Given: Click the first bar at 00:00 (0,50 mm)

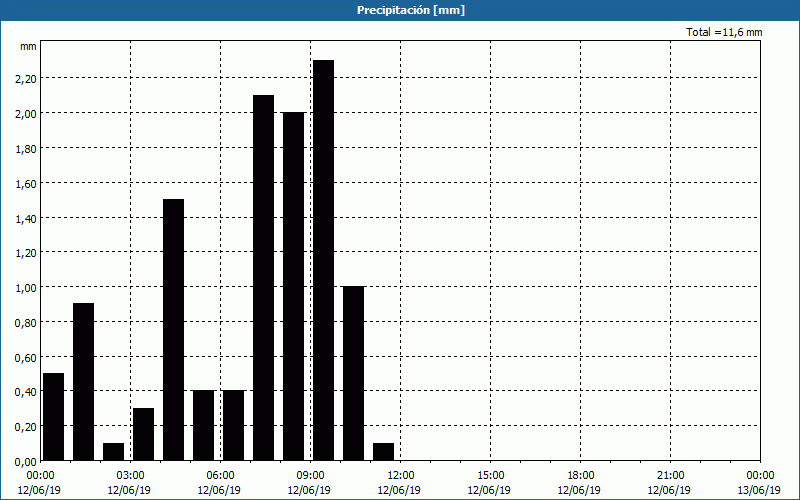Looking at the screenshot, I should 54,417.
